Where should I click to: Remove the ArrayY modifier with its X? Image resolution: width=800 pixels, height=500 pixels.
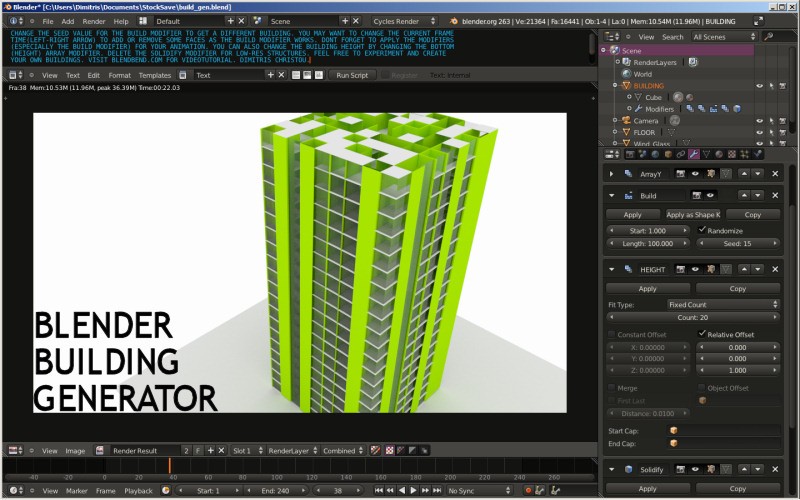pyautogui.click(x=775, y=173)
